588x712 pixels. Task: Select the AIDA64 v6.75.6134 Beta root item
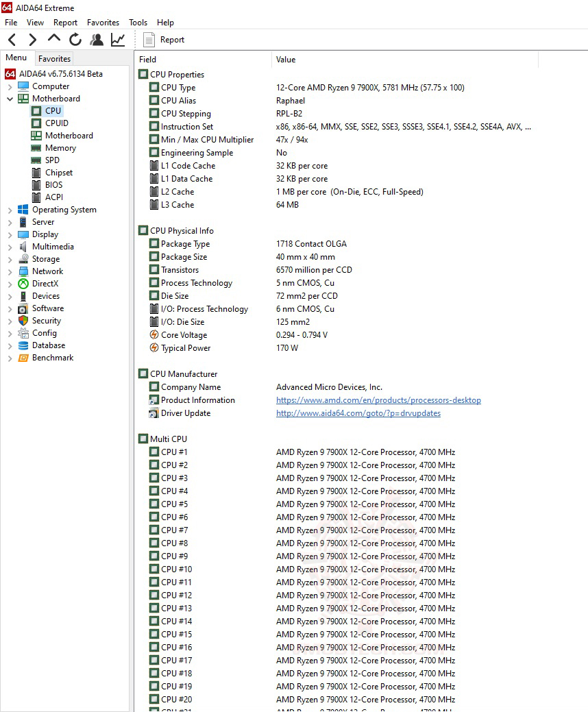coord(61,73)
